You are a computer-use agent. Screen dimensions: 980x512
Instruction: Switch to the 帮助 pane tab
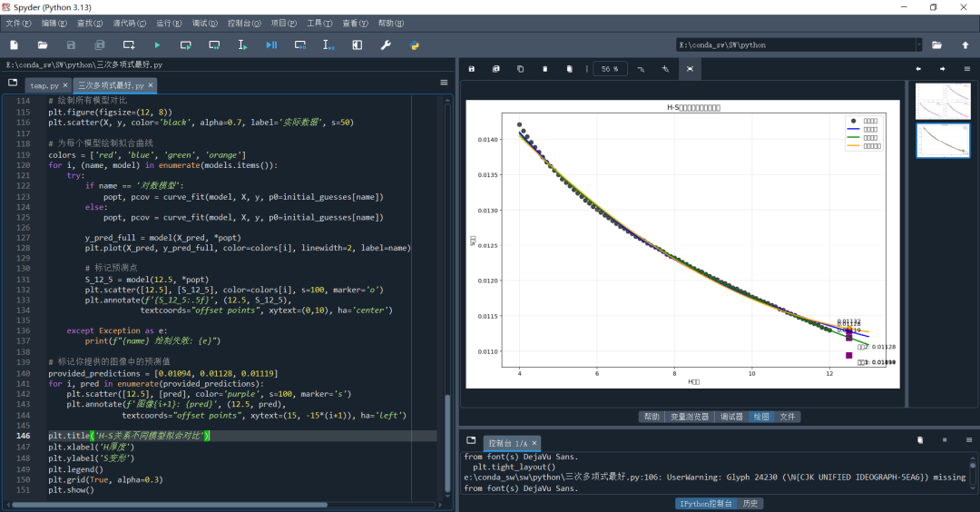tap(652, 417)
